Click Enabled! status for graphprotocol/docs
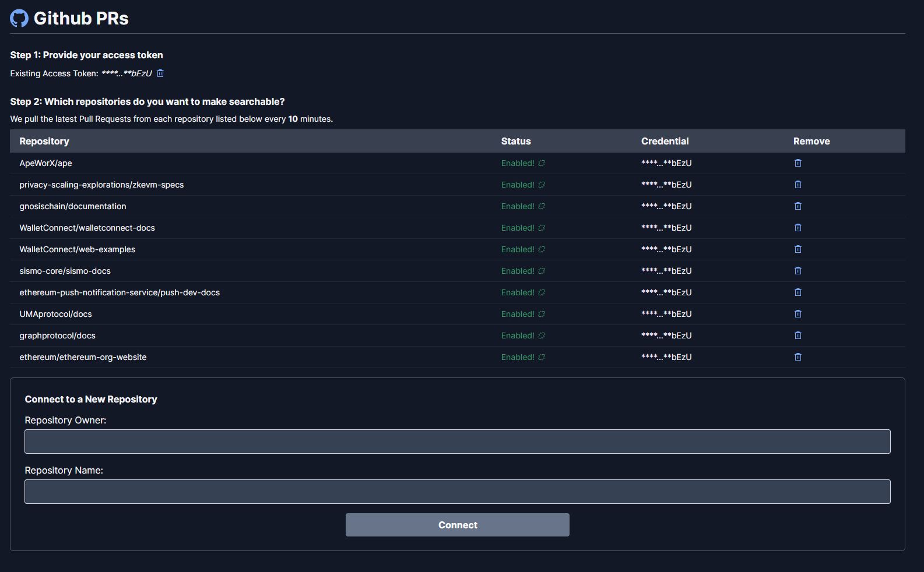 coord(518,336)
